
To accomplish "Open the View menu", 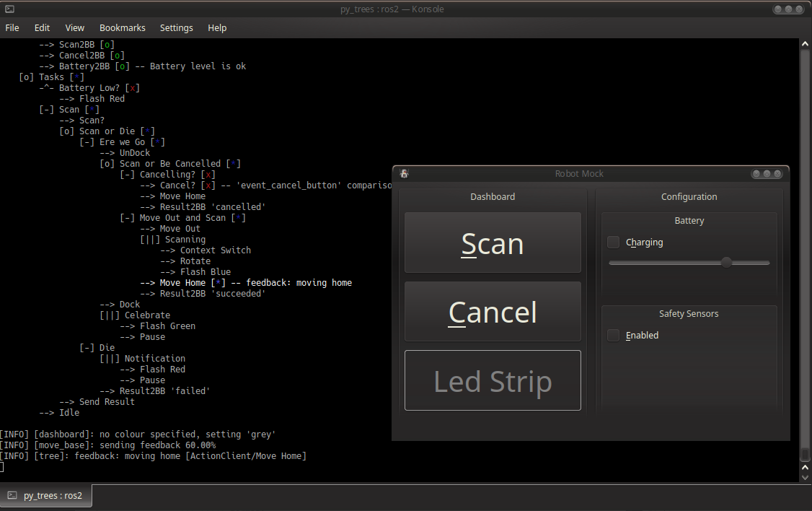I will point(74,28).
